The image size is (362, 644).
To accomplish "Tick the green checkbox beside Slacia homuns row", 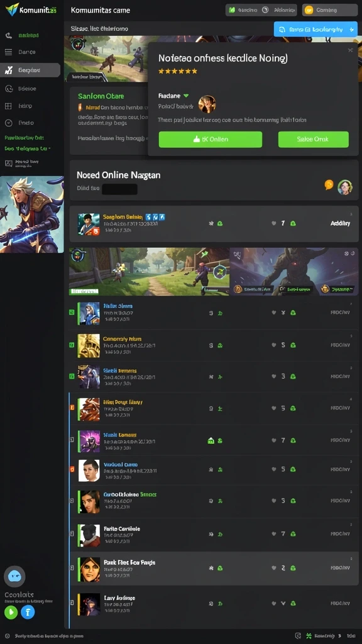I will tap(72, 376).
